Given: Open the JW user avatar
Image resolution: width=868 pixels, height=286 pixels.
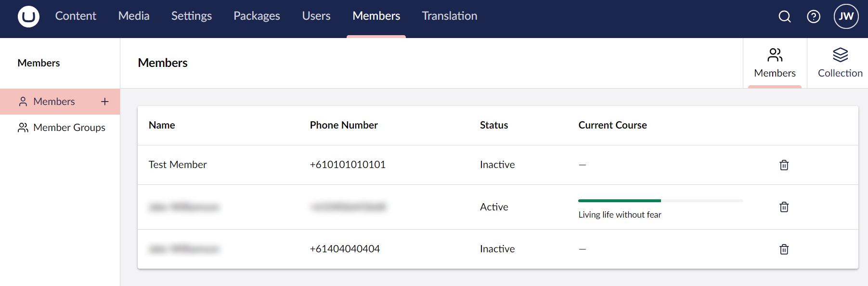Looking at the screenshot, I should tap(846, 16).
